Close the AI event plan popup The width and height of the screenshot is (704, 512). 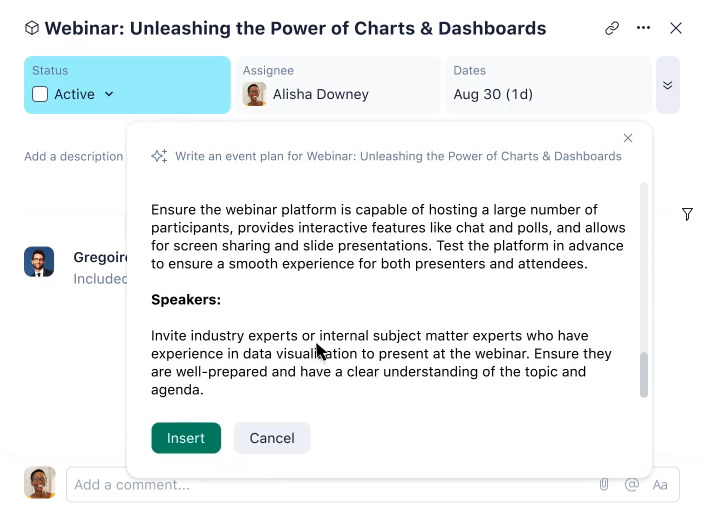coord(628,138)
